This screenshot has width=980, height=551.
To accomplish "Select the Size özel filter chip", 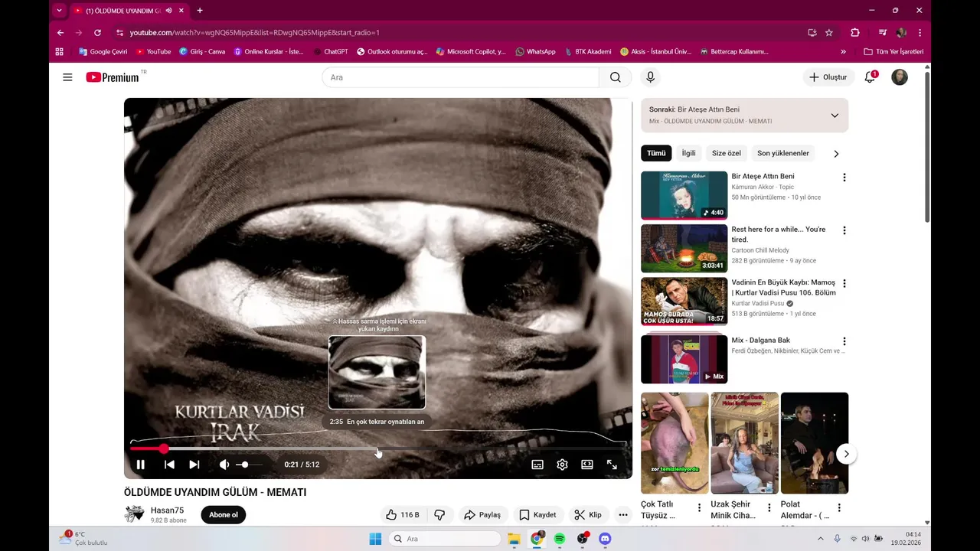I will 727,153.
